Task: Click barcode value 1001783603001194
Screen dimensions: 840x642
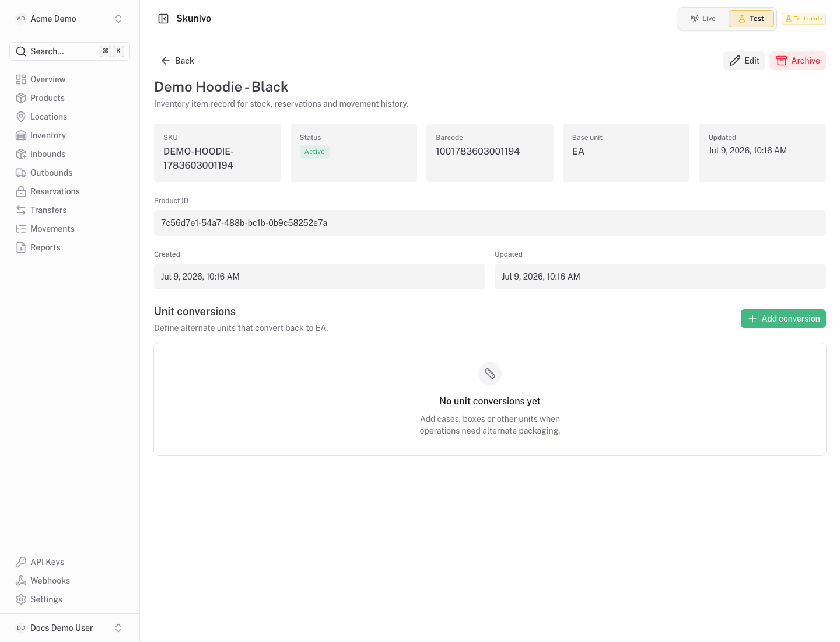Action: pyautogui.click(x=478, y=151)
